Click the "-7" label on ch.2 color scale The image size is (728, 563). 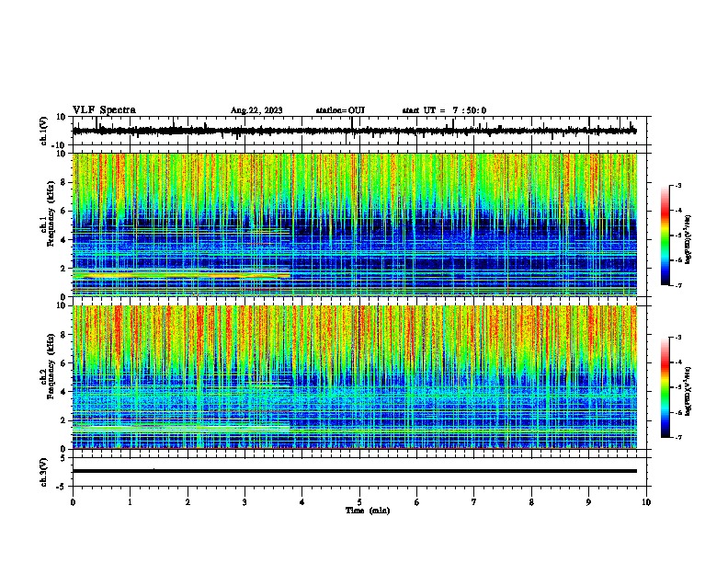tap(677, 437)
